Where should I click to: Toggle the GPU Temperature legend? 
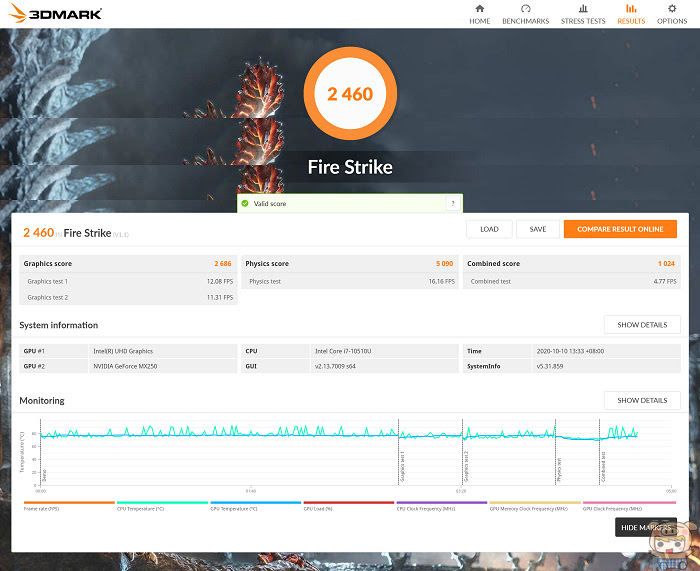pyautogui.click(x=255, y=506)
